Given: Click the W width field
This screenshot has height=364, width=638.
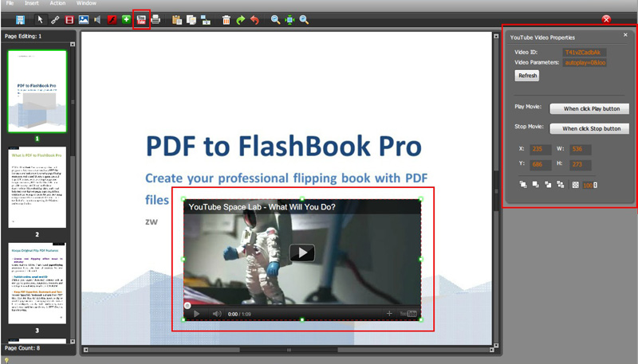Looking at the screenshot, I should (581, 149).
